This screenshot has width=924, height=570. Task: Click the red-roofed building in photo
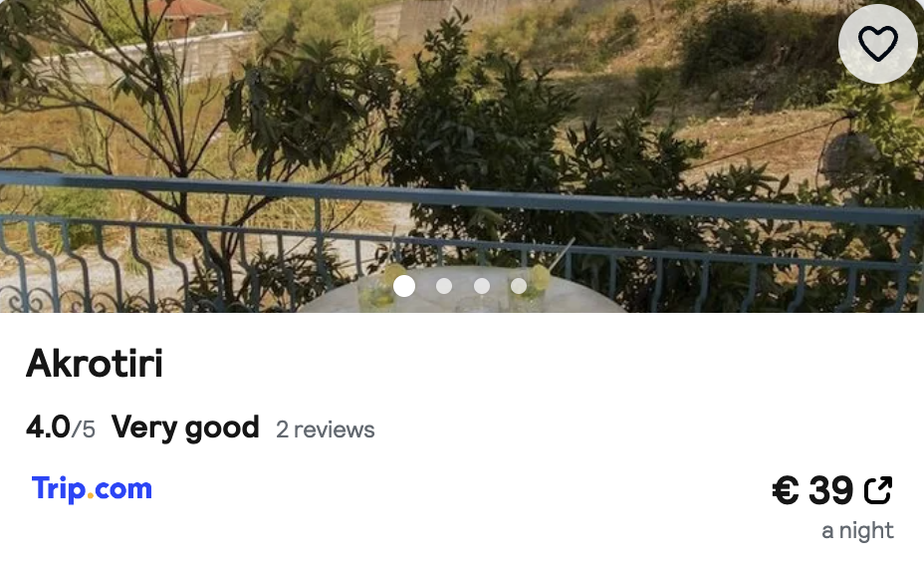[x=188, y=16]
